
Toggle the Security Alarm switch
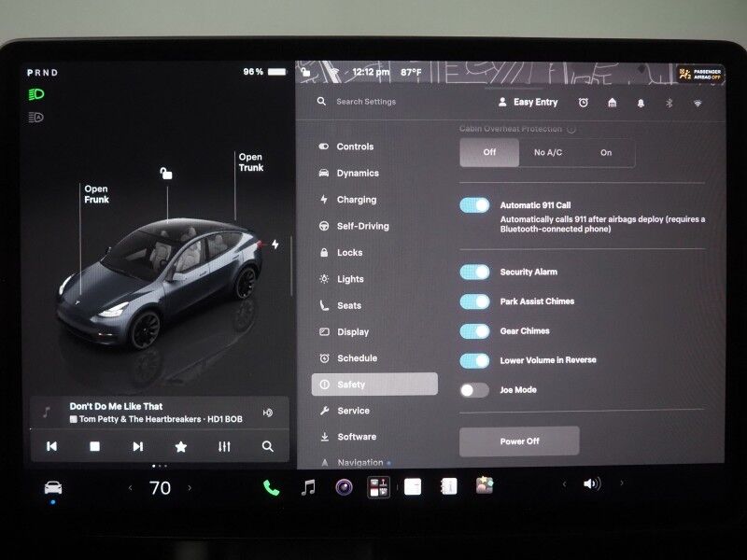474,272
